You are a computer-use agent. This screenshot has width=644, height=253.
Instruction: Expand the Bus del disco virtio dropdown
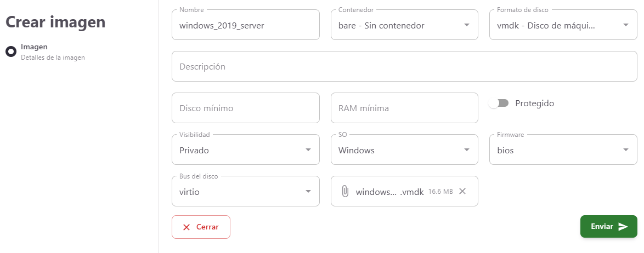pyautogui.click(x=246, y=191)
